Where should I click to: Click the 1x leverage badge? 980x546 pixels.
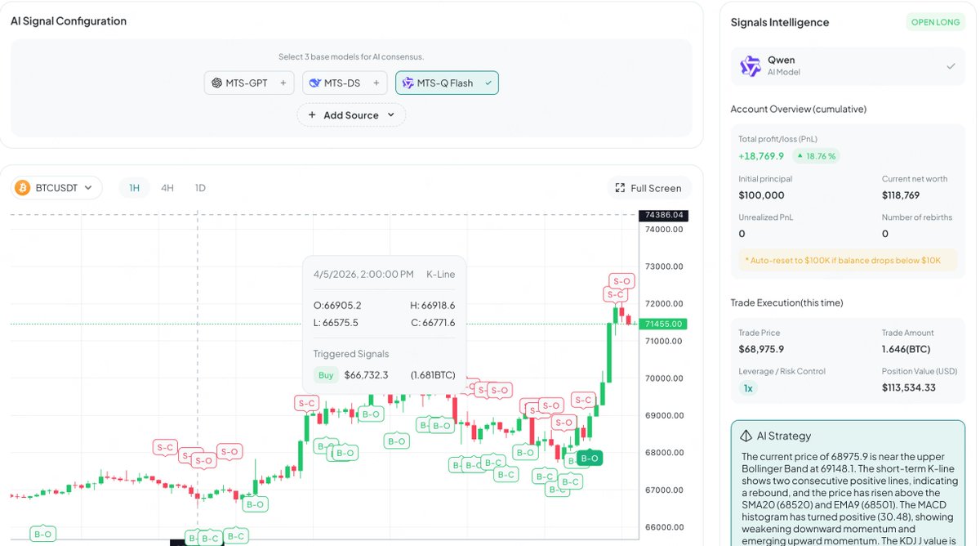click(x=748, y=388)
